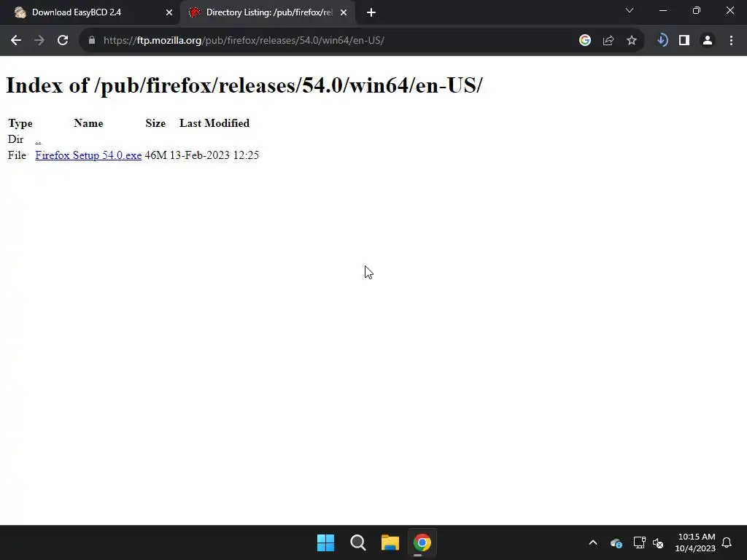747x560 pixels.
Task: Close the Chrome window
Action: pos(729,10)
